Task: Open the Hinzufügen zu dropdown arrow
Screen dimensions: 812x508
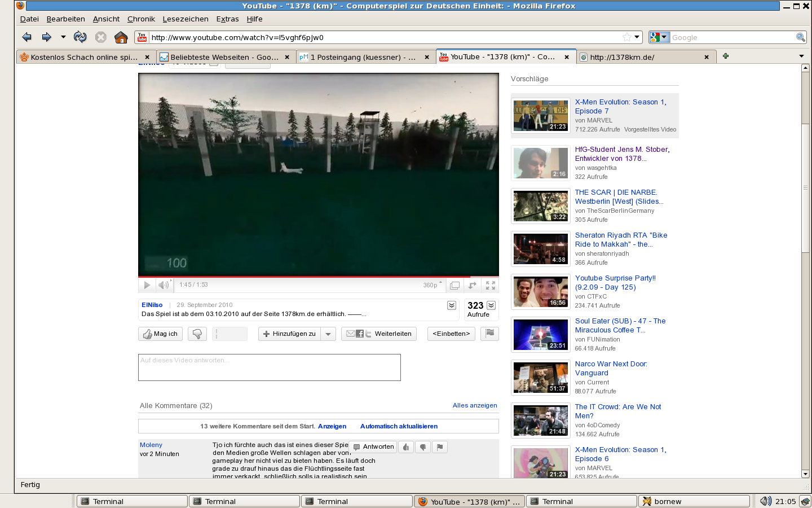Action: (328, 334)
